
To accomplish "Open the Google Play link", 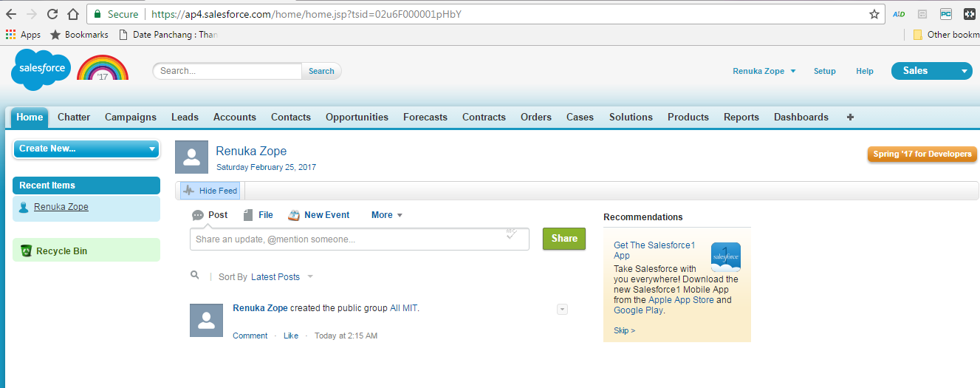I will pyautogui.click(x=638, y=310).
